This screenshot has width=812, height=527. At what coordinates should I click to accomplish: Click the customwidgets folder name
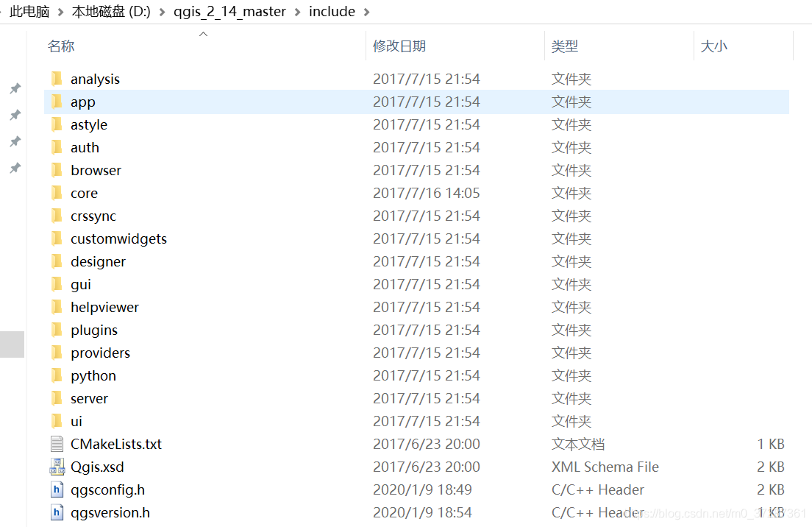pos(118,239)
